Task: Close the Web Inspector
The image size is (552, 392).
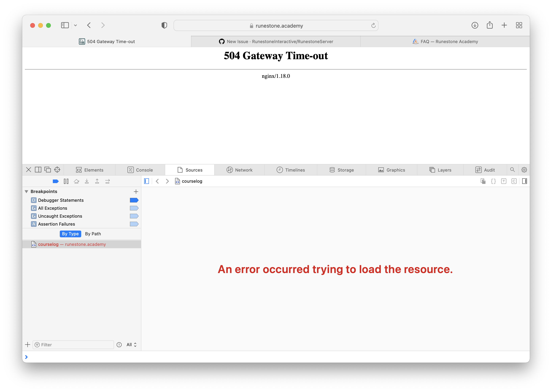Action: (x=28, y=170)
